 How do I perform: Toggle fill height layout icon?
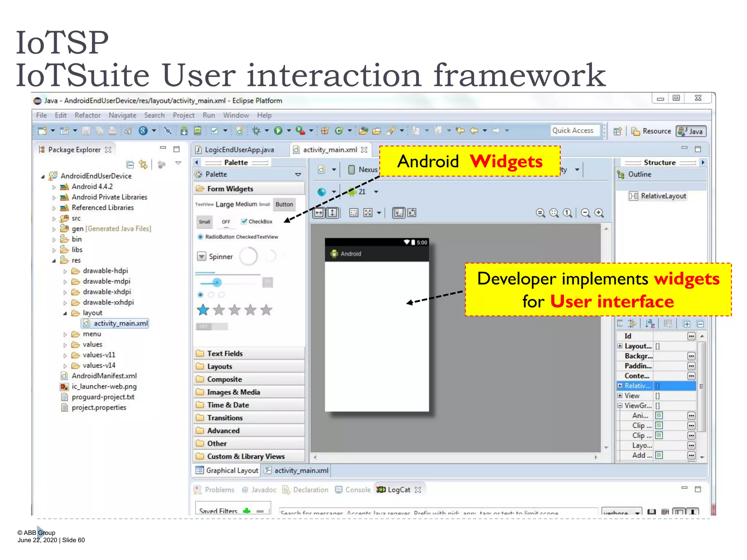[x=332, y=213]
